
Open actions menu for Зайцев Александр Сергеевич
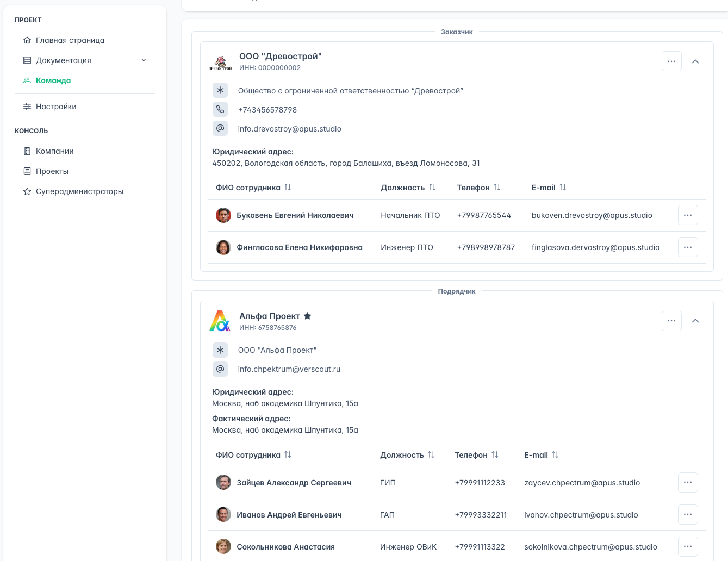point(688,482)
